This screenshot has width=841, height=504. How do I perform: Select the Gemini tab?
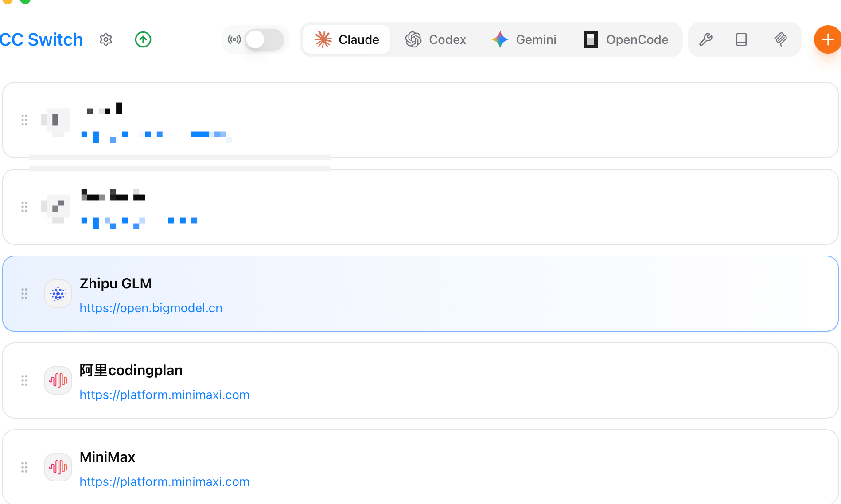(x=524, y=39)
